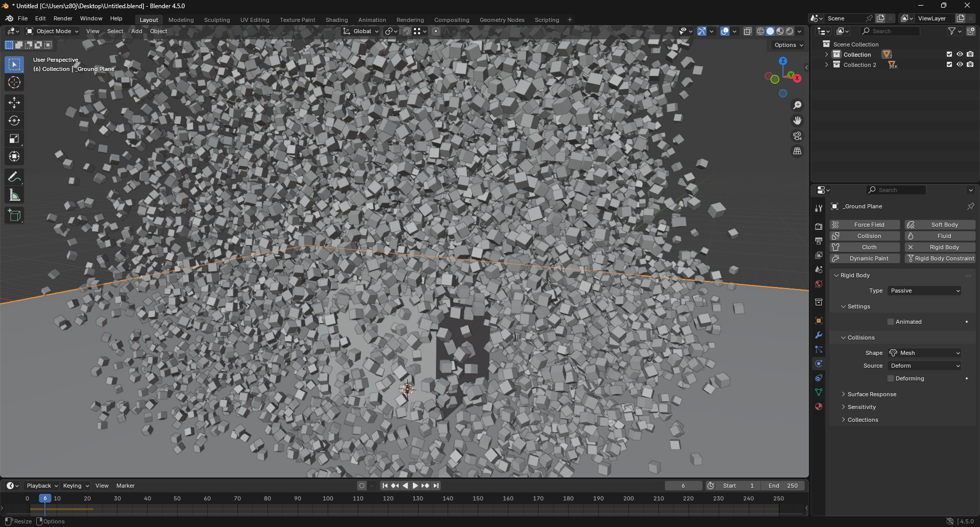Select the Scale tool
This screenshot has height=527, width=980.
click(14, 138)
